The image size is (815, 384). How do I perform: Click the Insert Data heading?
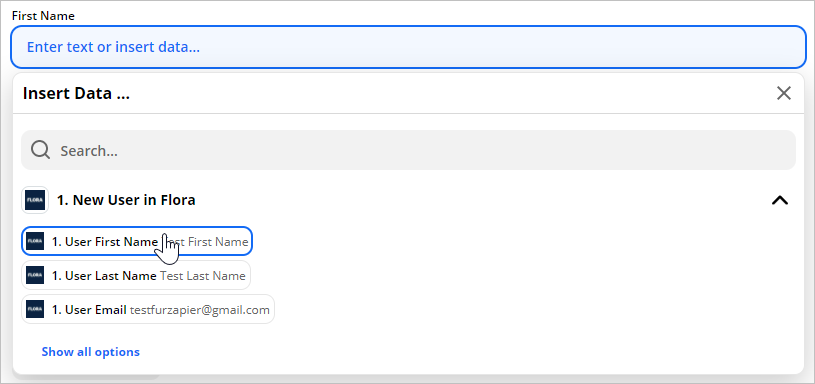76,94
